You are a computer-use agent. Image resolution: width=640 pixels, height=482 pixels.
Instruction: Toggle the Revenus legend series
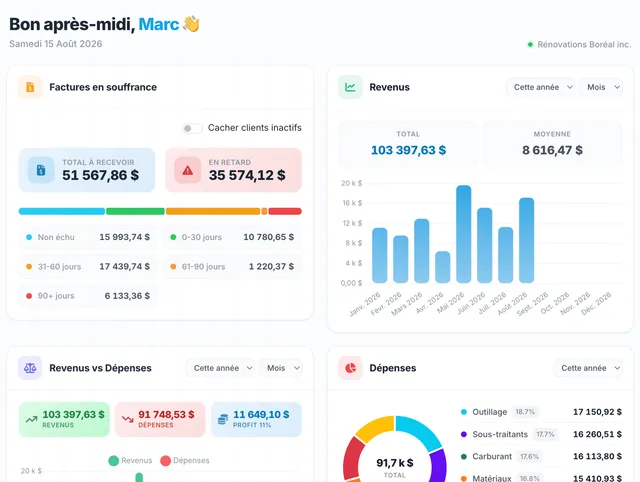coord(130,460)
